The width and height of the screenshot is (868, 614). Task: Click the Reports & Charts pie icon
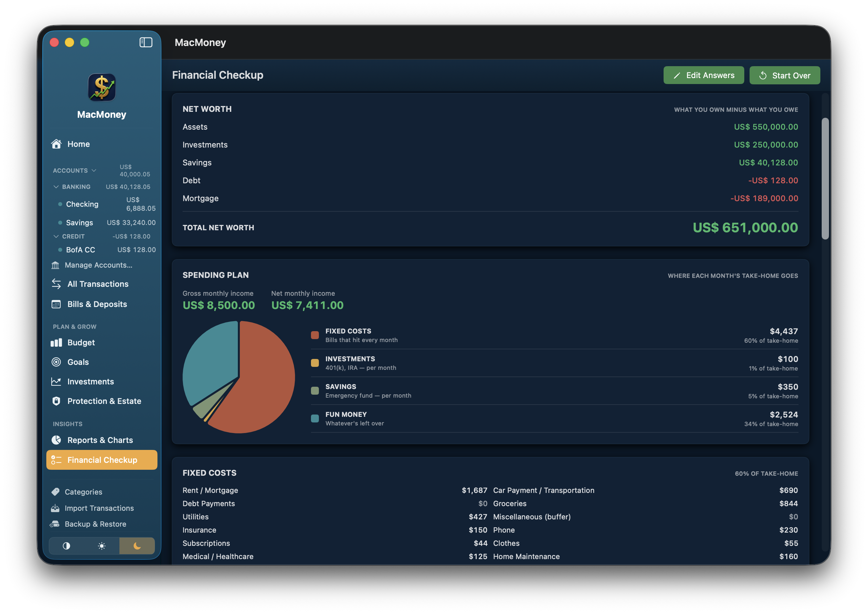pyautogui.click(x=56, y=440)
